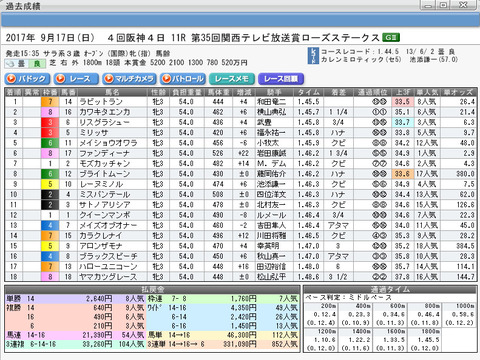
Task: Sort by 馬体重 column header
Action: click(x=218, y=92)
